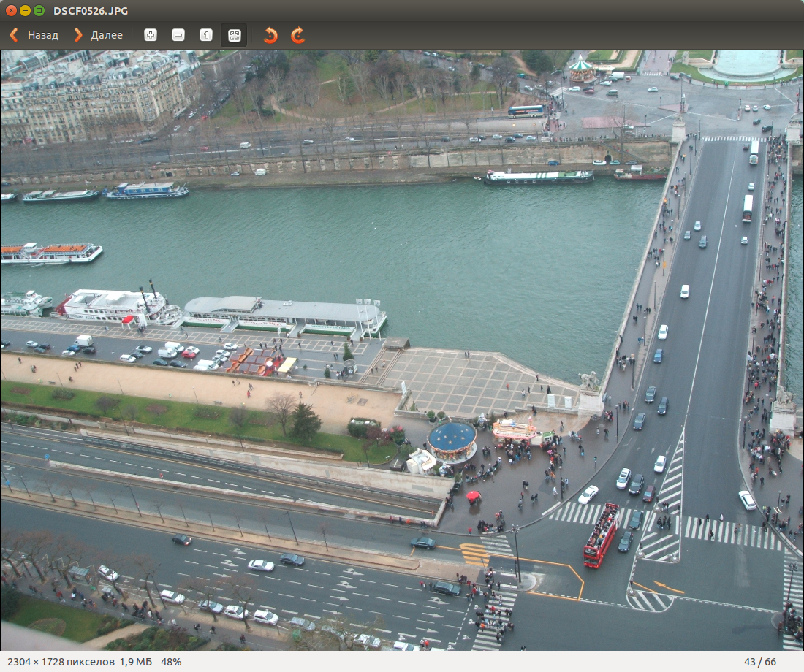
Task: Show image at normal 1:1 size
Action: coord(205,35)
